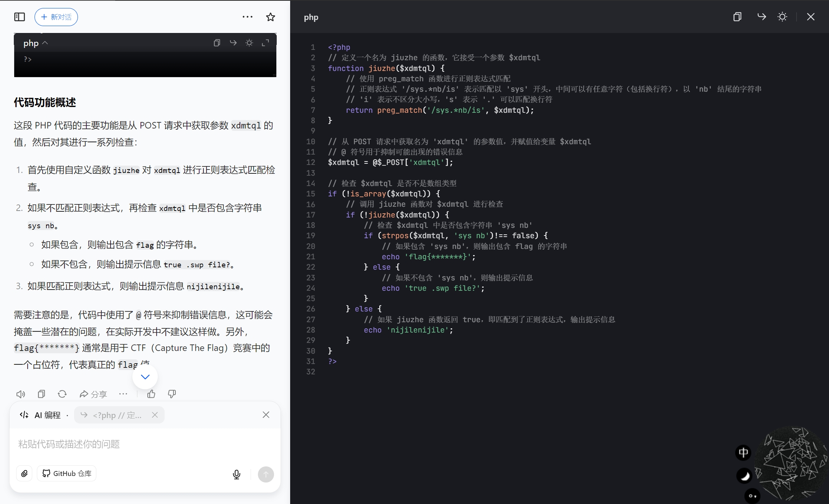Open the three-dot menu in chat header
Screen dimensions: 829x504
(x=248, y=17)
